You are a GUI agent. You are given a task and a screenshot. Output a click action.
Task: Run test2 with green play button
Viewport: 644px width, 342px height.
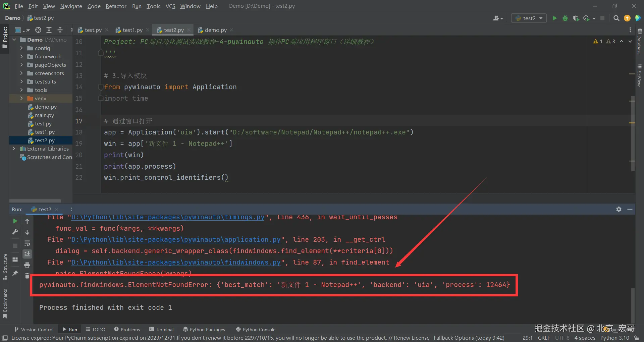pos(554,18)
